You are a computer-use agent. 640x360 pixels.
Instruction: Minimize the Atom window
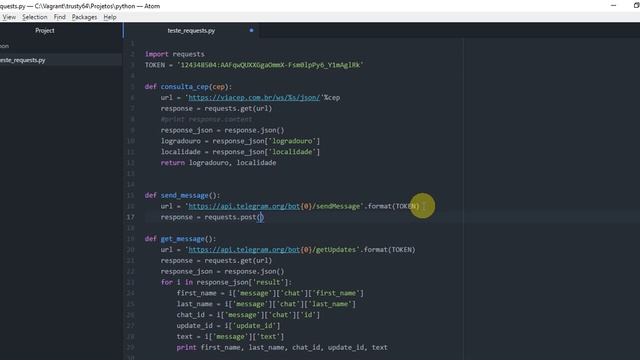click(613, 5)
